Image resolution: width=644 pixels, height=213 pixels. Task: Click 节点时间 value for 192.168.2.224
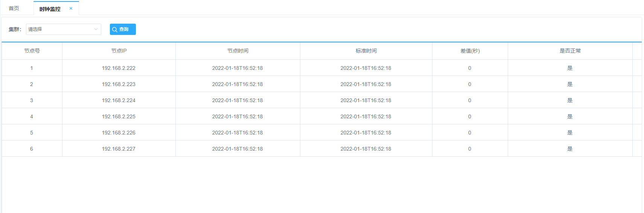coord(238,100)
